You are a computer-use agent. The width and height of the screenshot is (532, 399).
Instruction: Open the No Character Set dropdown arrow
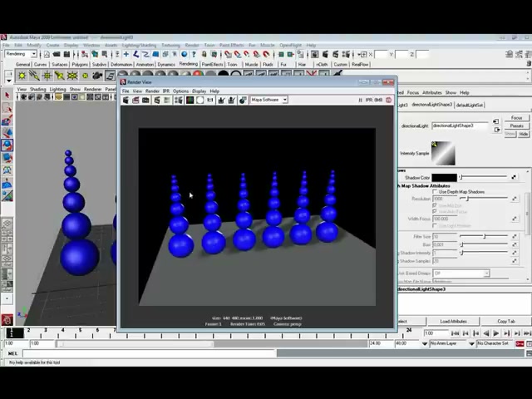pos(471,343)
